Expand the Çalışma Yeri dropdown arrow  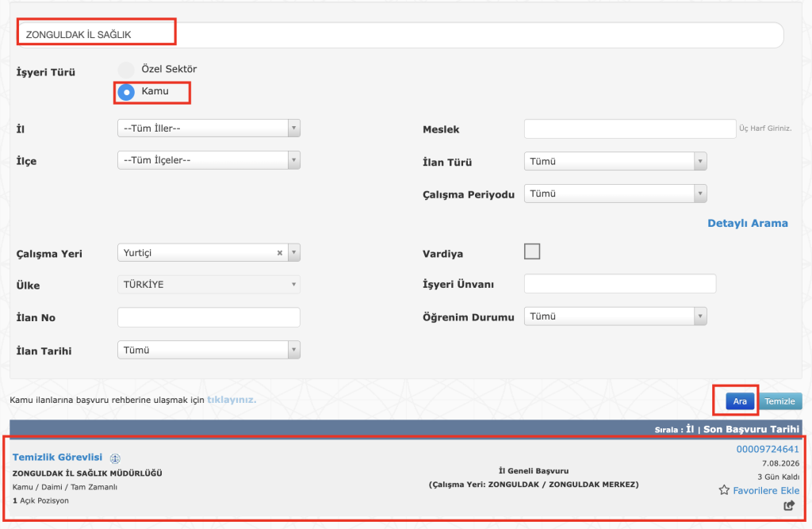click(x=293, y=253)
